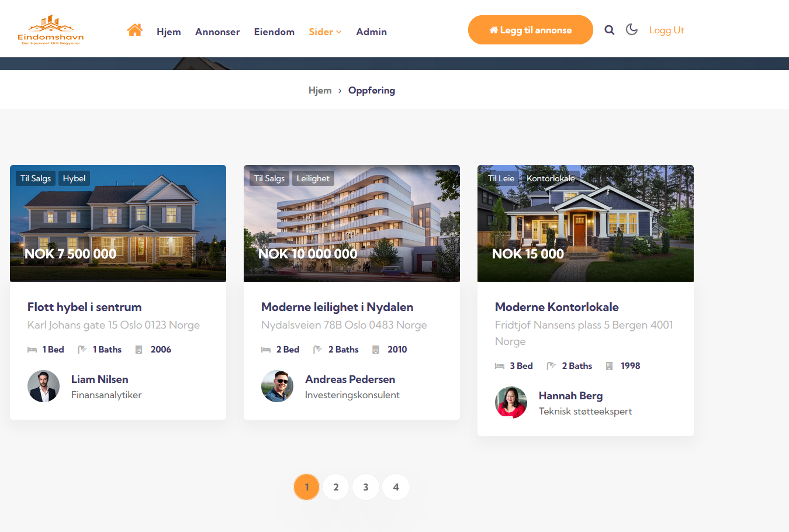Viewport: 789px width, 532px height.
Task: Jump to page 4 of listings
Action: coord(396,487)
